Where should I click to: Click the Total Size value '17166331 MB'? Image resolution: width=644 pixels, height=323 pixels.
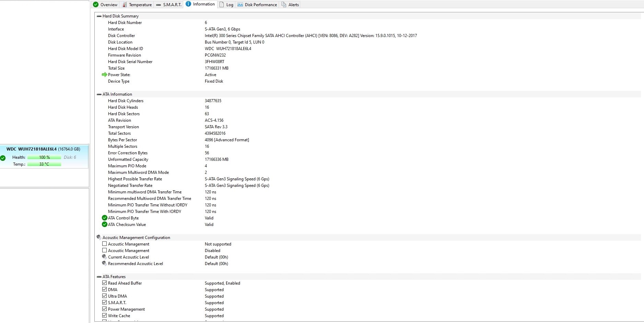coord(216,68)
